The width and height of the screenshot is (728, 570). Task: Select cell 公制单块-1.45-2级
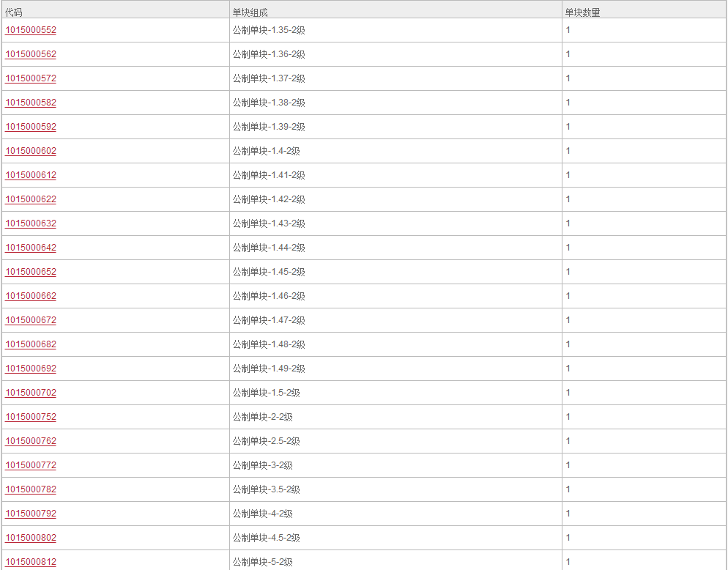pyautogui.click(x=269, y=272)
